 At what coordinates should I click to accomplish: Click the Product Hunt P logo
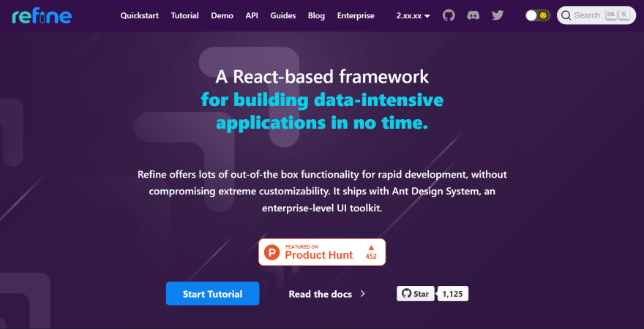[x=272, y=252]
